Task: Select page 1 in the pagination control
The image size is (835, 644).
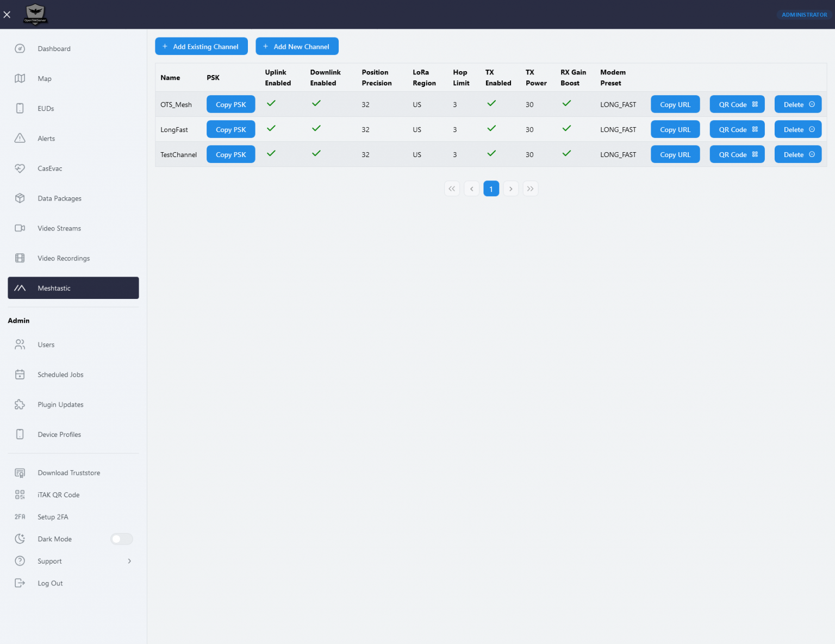Action: 491,188
